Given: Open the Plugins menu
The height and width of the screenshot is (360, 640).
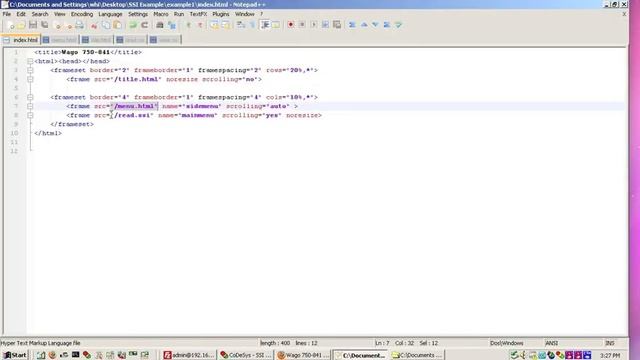Looking at the screenshot, I should (x=221, y=14).
